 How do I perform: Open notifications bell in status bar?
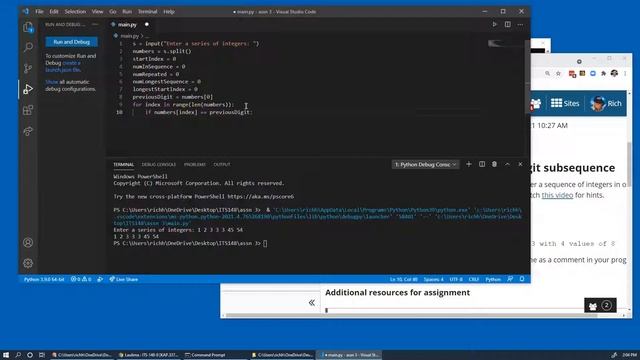point(522,279)
